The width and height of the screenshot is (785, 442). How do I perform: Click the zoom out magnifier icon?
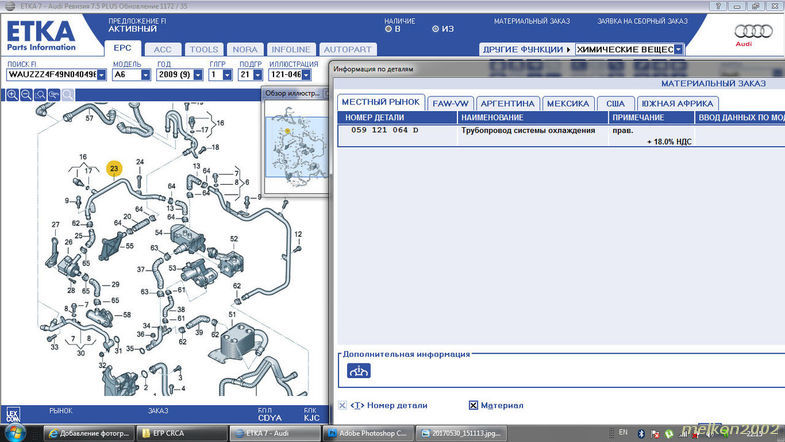coord(26,95)
